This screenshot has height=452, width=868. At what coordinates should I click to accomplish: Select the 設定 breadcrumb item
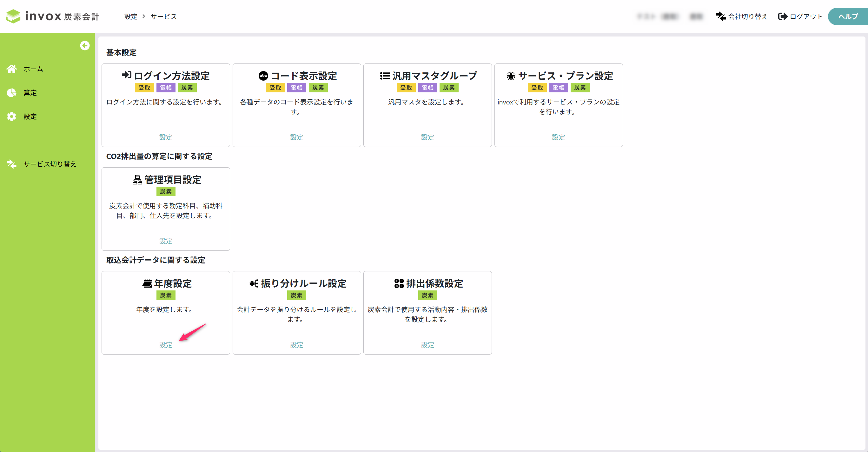(x=131, y=17)
